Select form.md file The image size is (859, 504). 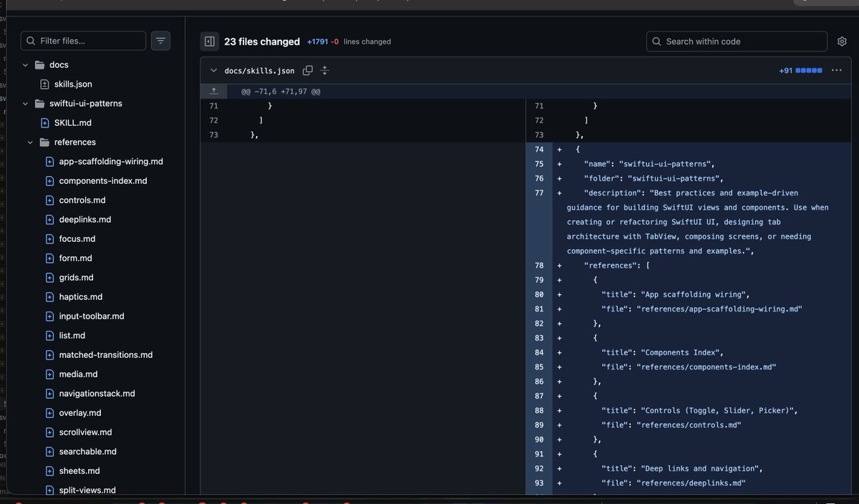[x=76, y=258]
